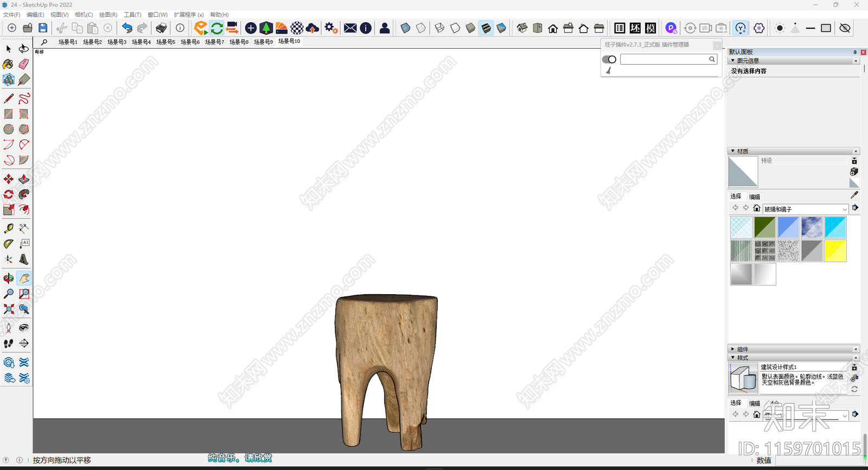The width and height of the screenshot is (868, 470).
Task: Open the Print icon
Action: 162,28
